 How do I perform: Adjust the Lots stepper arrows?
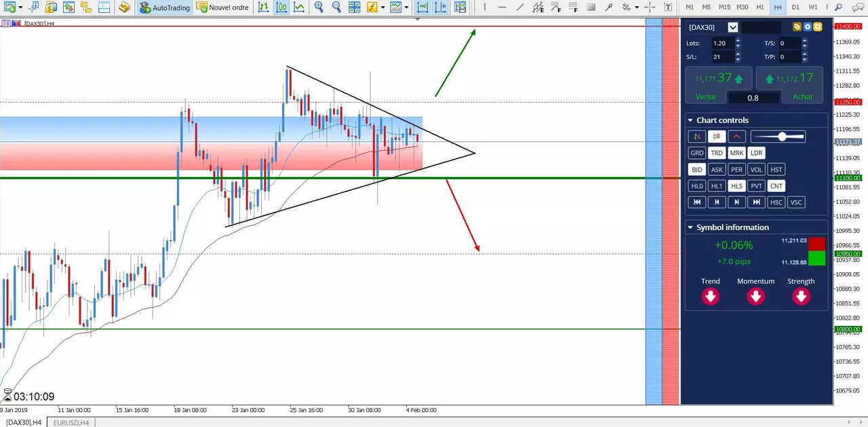click(738, 43)
